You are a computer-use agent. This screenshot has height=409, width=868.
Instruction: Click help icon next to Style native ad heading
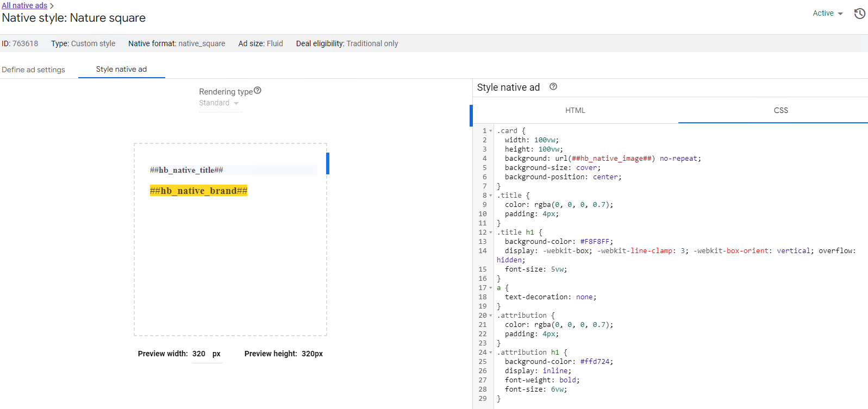(x=553, y=87)
